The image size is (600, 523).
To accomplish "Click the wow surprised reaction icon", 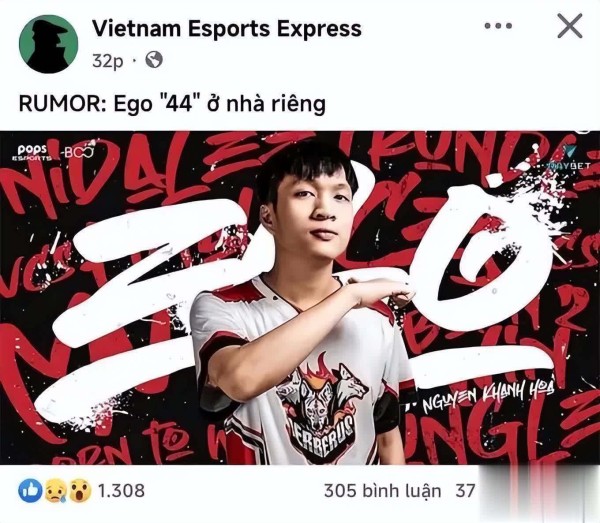I will point(80,490).
